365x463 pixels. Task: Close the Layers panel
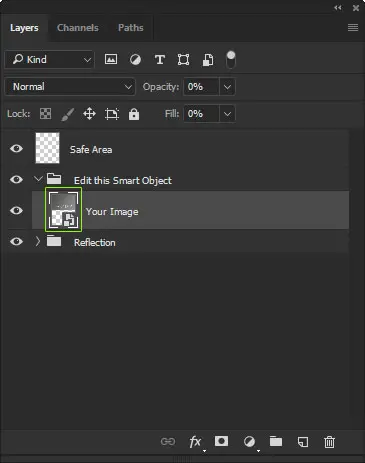356,8
